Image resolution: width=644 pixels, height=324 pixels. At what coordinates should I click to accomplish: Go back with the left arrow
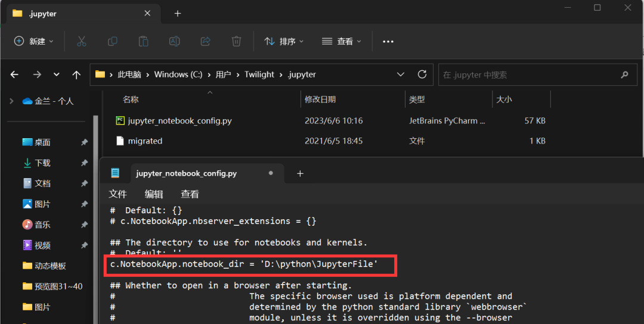pyautogui.click(x=14, y=74)
